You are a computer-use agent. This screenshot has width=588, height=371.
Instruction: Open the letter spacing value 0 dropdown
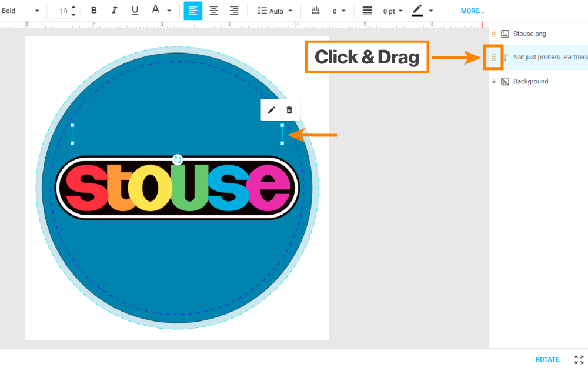click(339, 11)
